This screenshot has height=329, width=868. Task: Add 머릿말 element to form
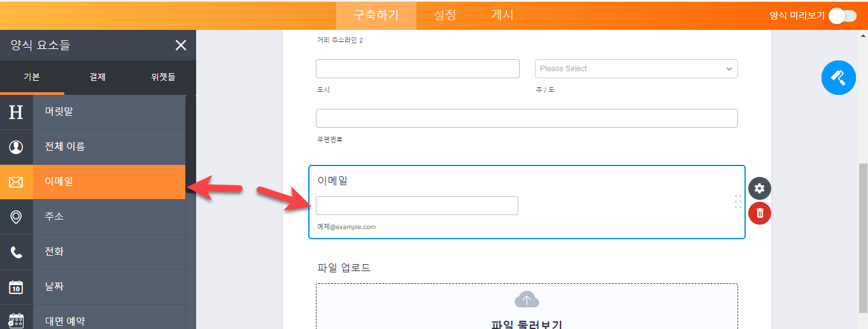[x=93, y=112]
